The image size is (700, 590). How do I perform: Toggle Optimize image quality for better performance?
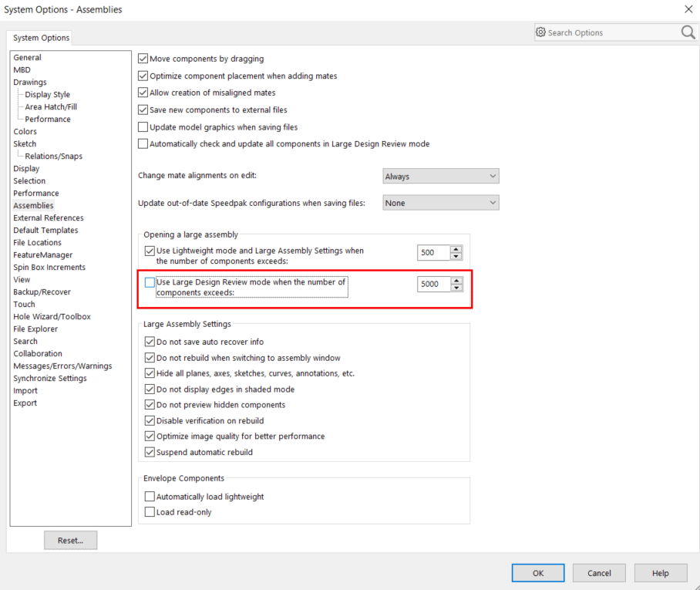click(150, 437)
